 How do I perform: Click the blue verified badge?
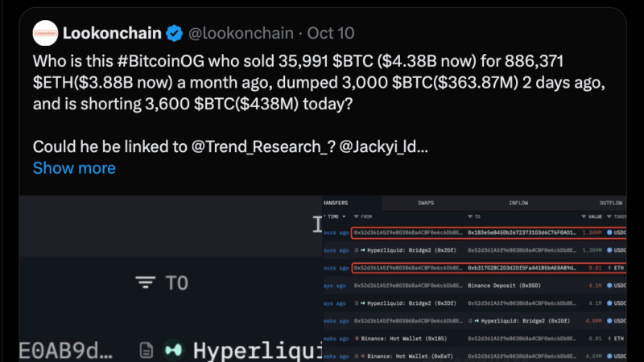[174, 34]
